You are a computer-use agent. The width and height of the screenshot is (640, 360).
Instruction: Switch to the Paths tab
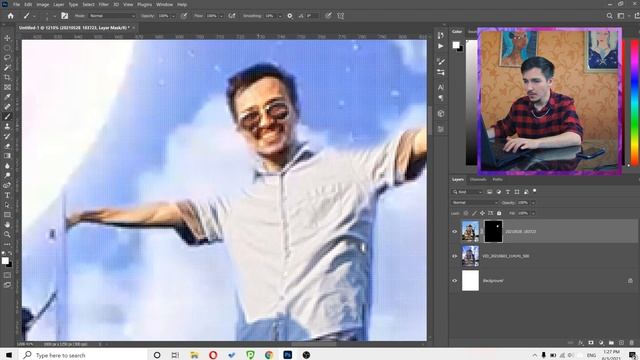[497, 180]
